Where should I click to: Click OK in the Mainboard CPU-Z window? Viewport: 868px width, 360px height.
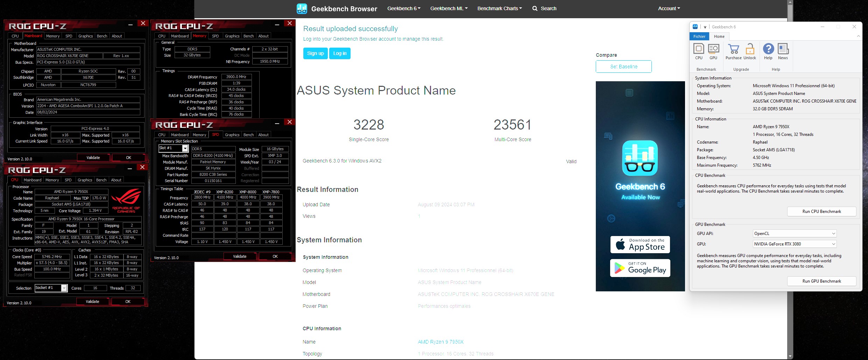(x=128, y=158)
